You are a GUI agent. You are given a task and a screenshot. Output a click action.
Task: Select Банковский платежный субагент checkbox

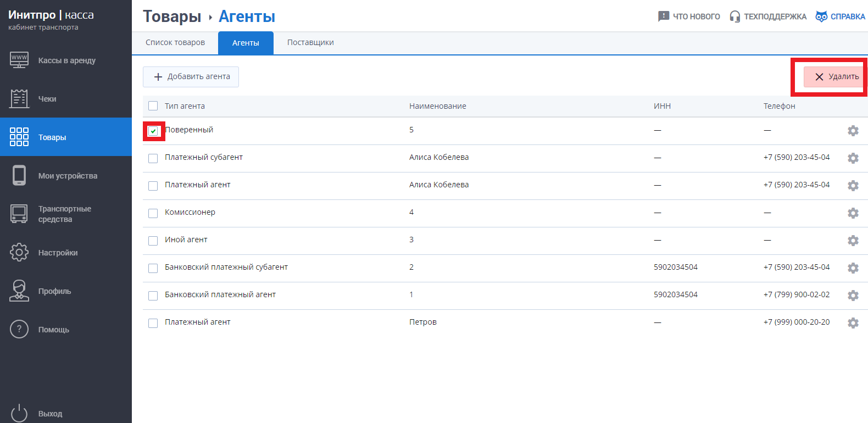[x=153, y=268]
